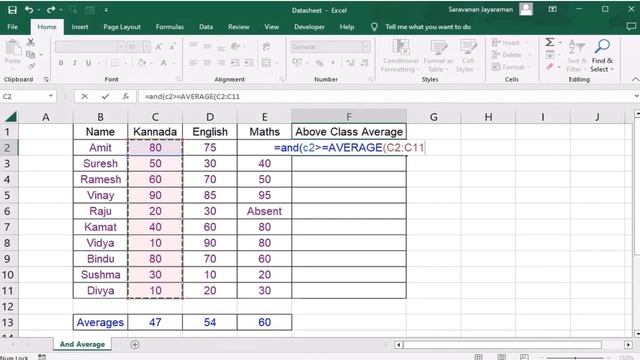Confirm formula with the checkmark icon
Screen dimensions: 640x360
(x=105, y=96)
